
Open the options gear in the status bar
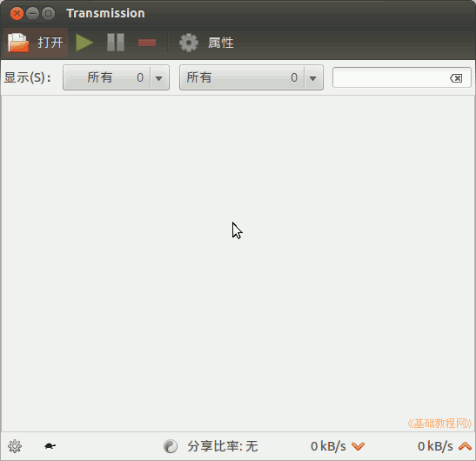[15, 446]
